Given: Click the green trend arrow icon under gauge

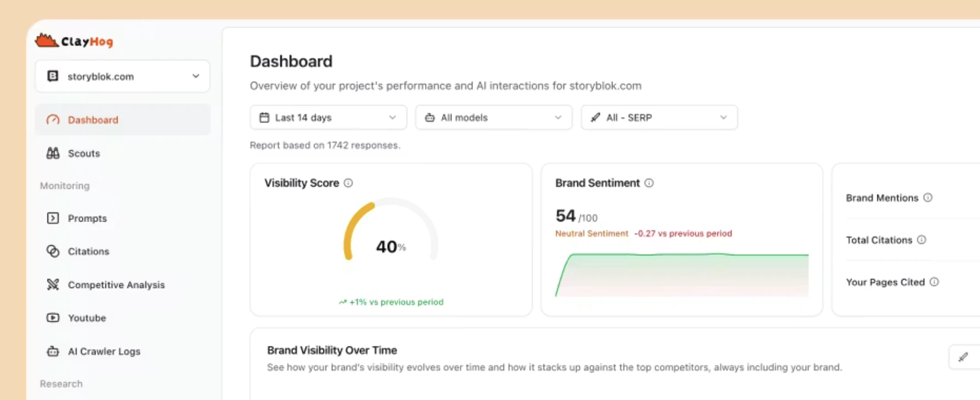Looking at the screenshot, I should pos(343,302).
